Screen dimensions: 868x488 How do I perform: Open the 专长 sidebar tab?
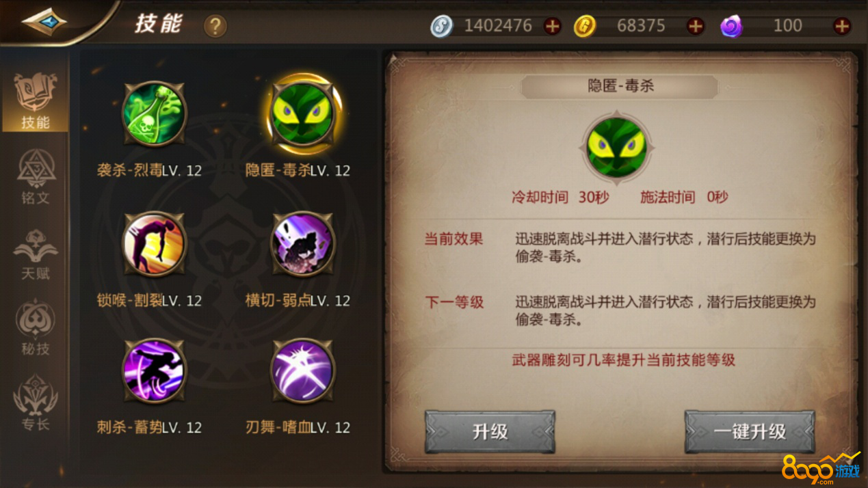(x=36, y=403)
